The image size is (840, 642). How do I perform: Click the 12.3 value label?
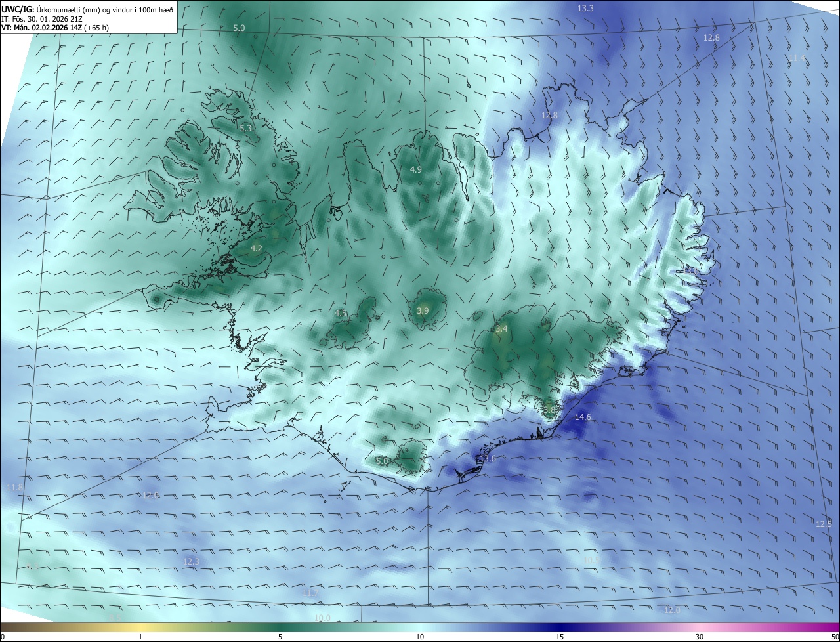click(191, 561)
